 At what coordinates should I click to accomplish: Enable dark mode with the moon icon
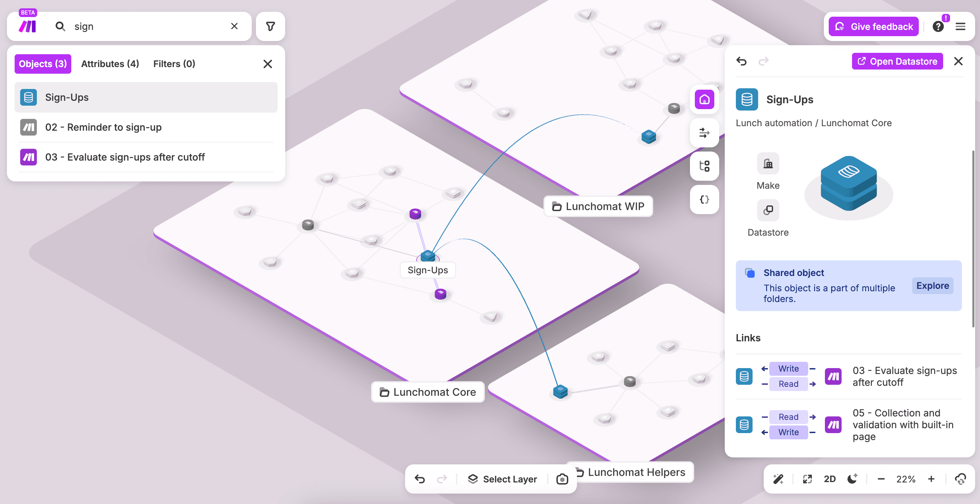coord(851,479)
